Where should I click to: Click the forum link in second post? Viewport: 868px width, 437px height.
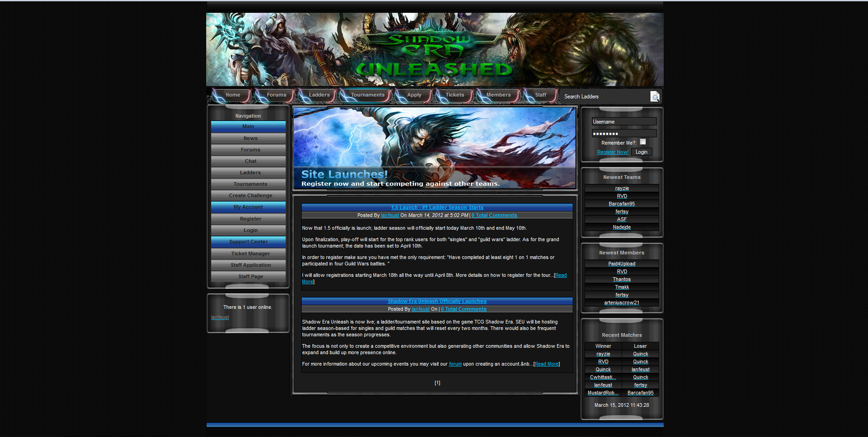click(455, 364)
